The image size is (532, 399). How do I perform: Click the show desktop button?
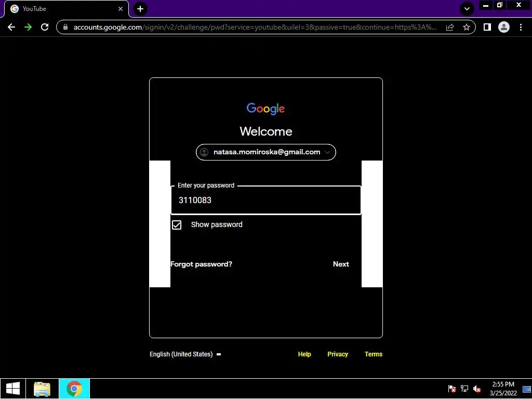coord(527,389)
